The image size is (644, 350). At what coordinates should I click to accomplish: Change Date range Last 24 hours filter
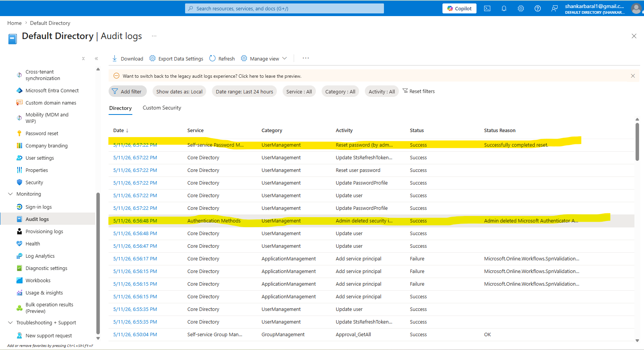244,92
